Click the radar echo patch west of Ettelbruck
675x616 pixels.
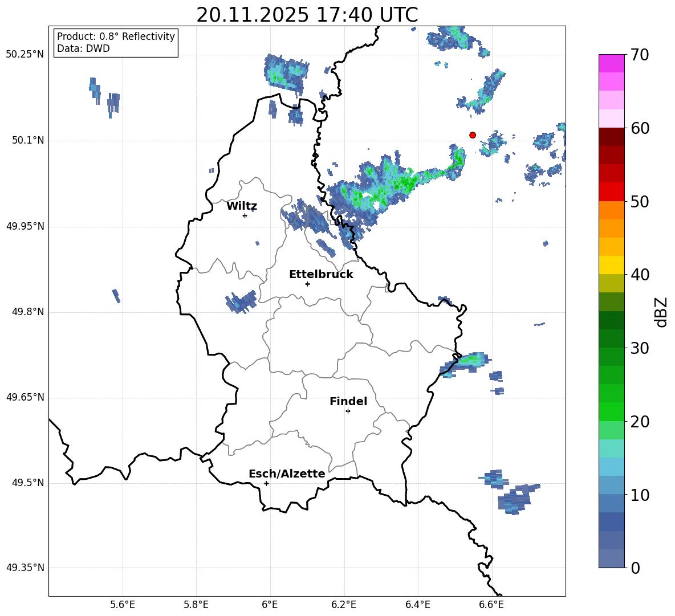(x=242, y=301)
